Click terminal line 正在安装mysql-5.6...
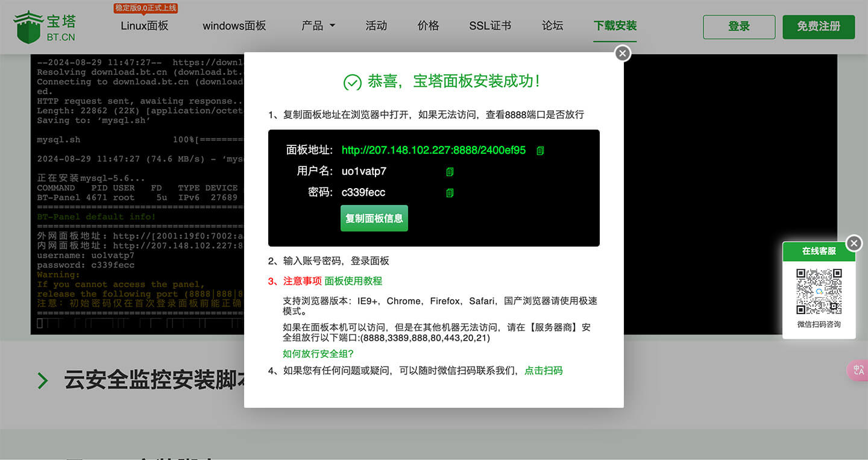The width and height of the screenshot is (868, 460). point(91,178)
